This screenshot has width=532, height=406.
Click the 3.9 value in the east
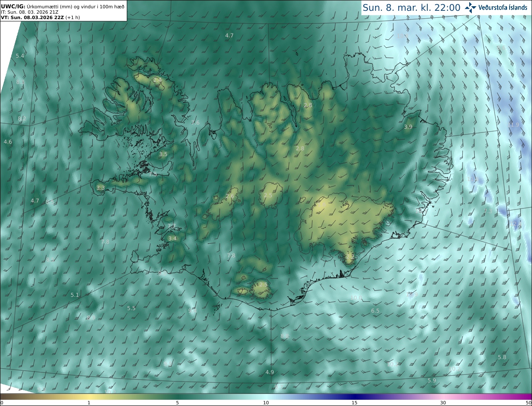(408, 127)
